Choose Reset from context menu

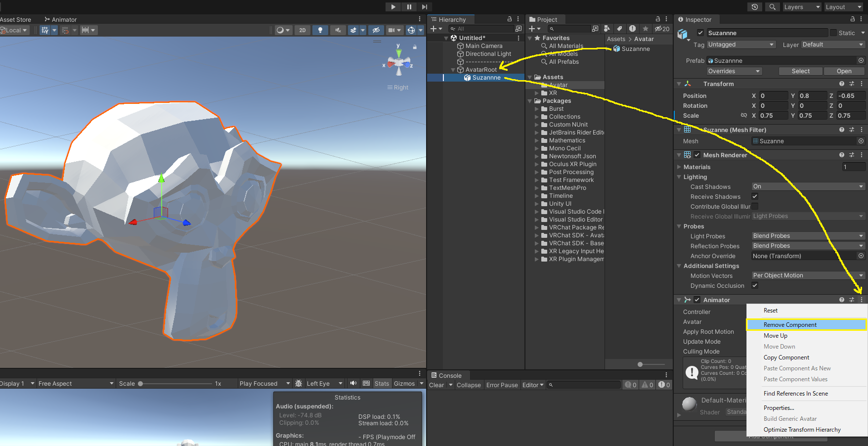[x=807, y=311]
